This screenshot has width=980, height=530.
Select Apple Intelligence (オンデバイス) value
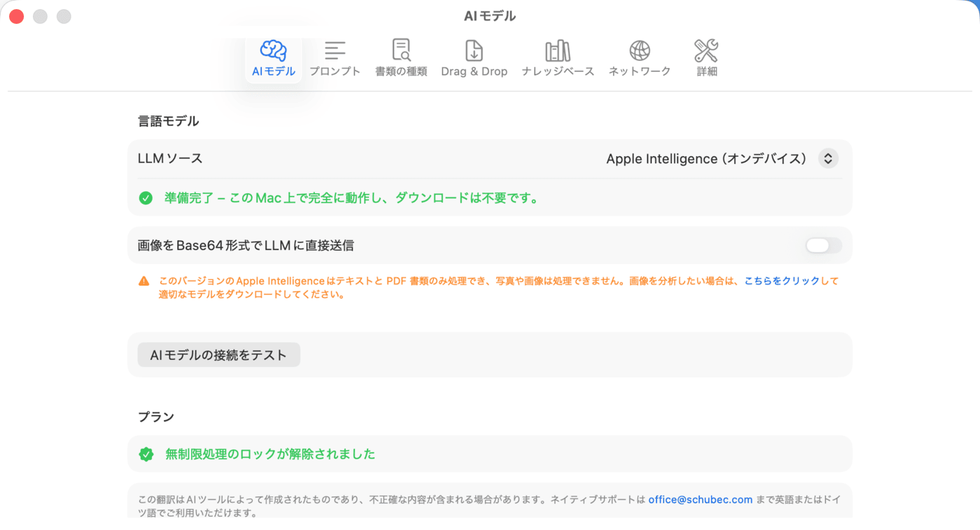pyautogui.click(x=706, y=159)
